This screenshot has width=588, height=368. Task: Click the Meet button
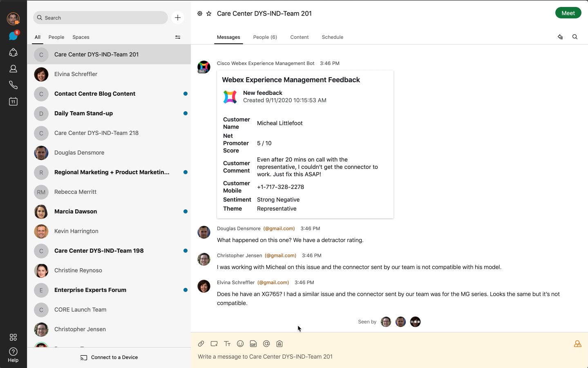568,13
